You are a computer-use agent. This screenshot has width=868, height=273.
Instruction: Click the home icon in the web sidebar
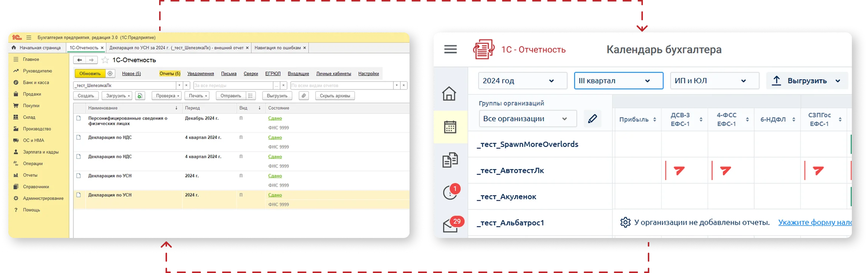(x=449, y=94)
